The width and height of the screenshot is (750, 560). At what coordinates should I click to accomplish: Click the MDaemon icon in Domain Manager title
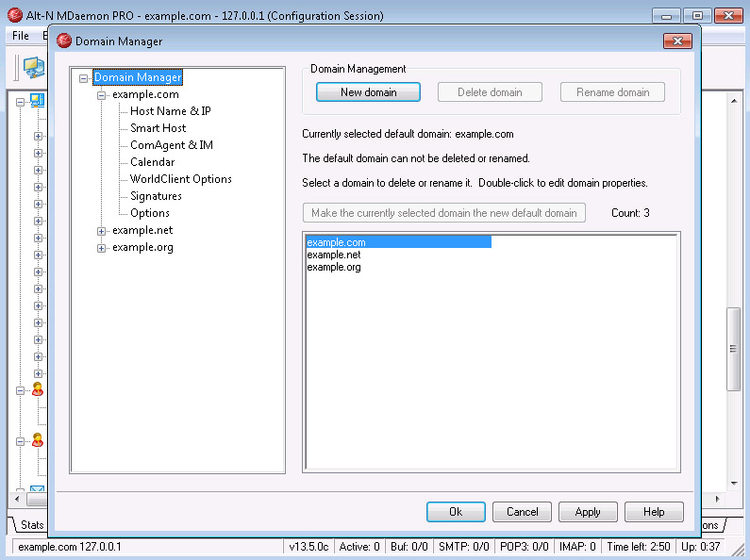coord(63,41)
